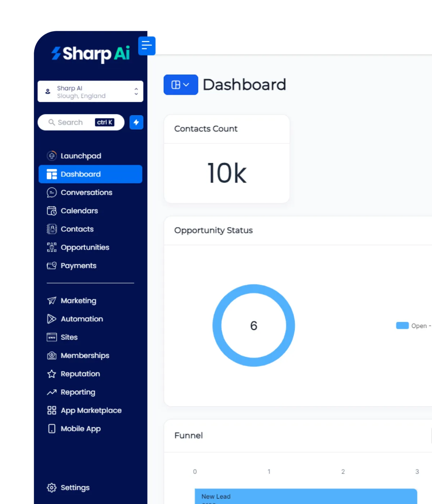Expand location list using up-down chevrons
This screenshot has height=504, width=432.
click(136, 91)
